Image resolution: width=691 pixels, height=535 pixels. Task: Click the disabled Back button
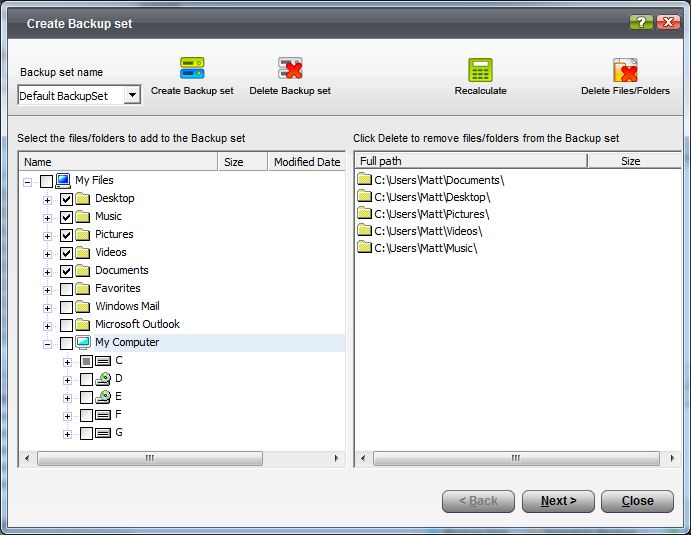tap(478, 501)
